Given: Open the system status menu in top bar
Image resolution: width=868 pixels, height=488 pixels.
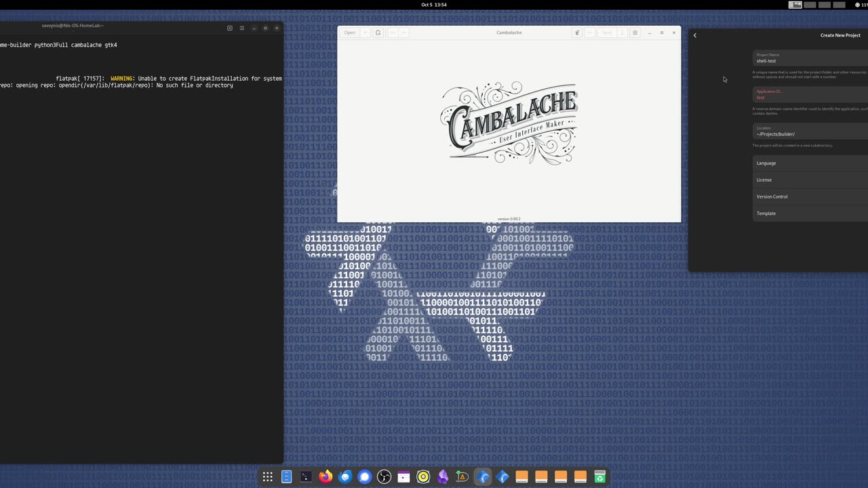Looking at the screenshot, I should (861, 5).
